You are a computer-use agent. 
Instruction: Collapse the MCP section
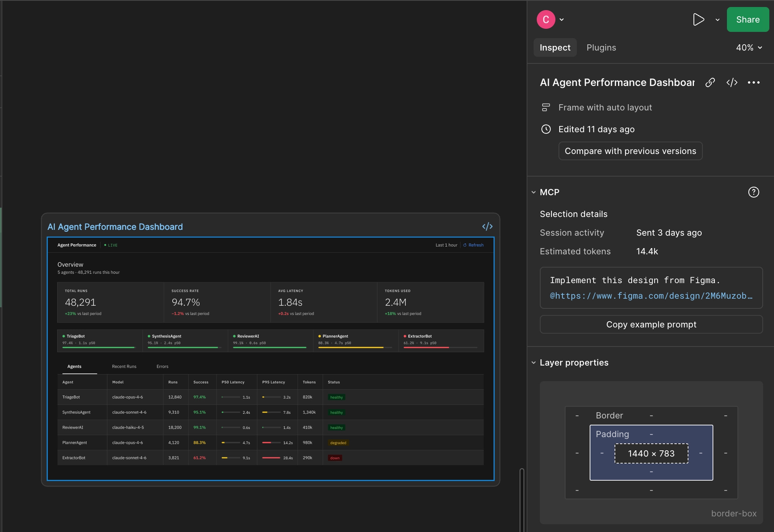point(534,192)
